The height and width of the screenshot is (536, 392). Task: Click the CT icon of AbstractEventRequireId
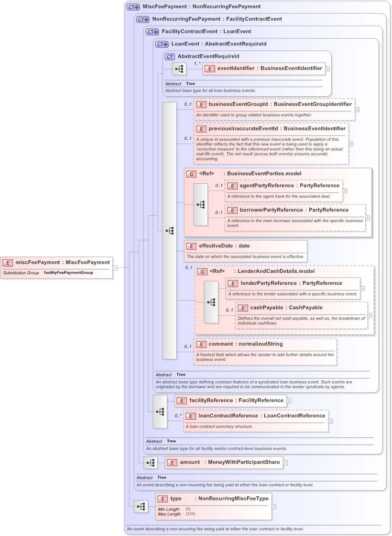tap(170, 57)
